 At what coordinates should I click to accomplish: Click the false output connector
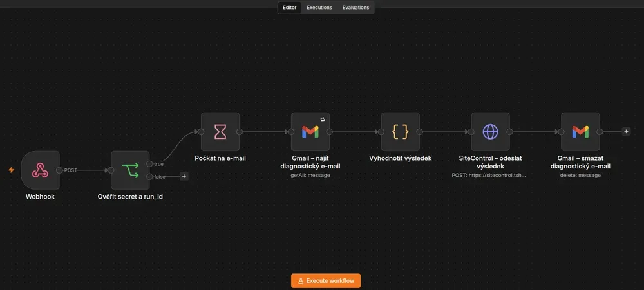[x=149, y=176]
